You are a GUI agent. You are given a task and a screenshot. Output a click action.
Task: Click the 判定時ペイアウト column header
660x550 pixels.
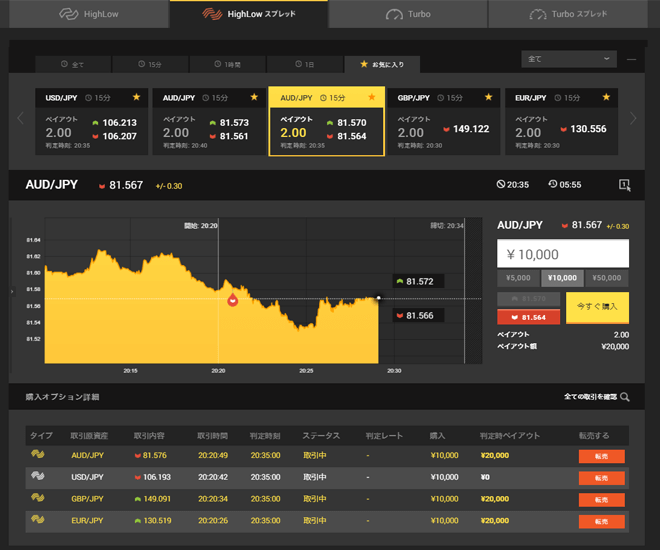(x=510, y=436)
